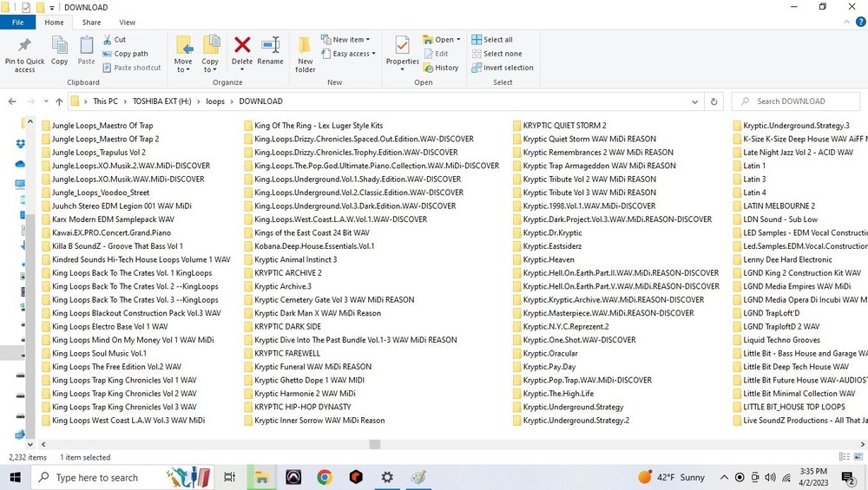Open file History
The width and height of the screenshot is (868, 490).
(441, 68)
